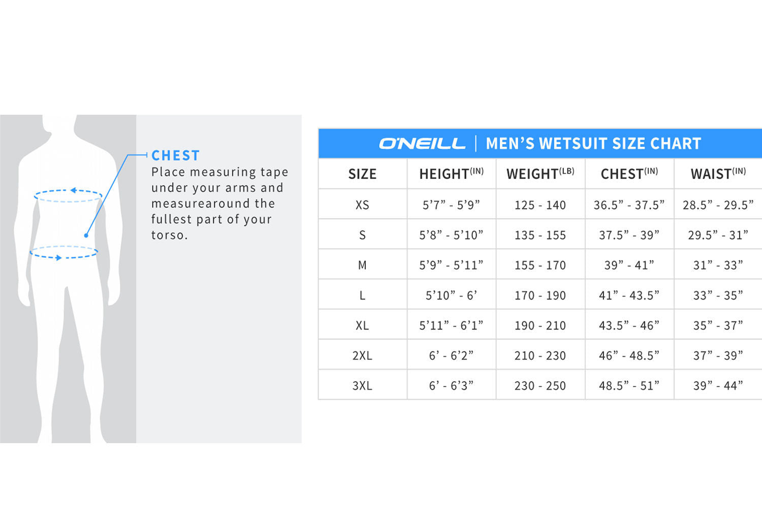The width and height of the screenshot is (762, 532).
Task: Click the blue CHEST heading
Action: [x=176, y=155]
